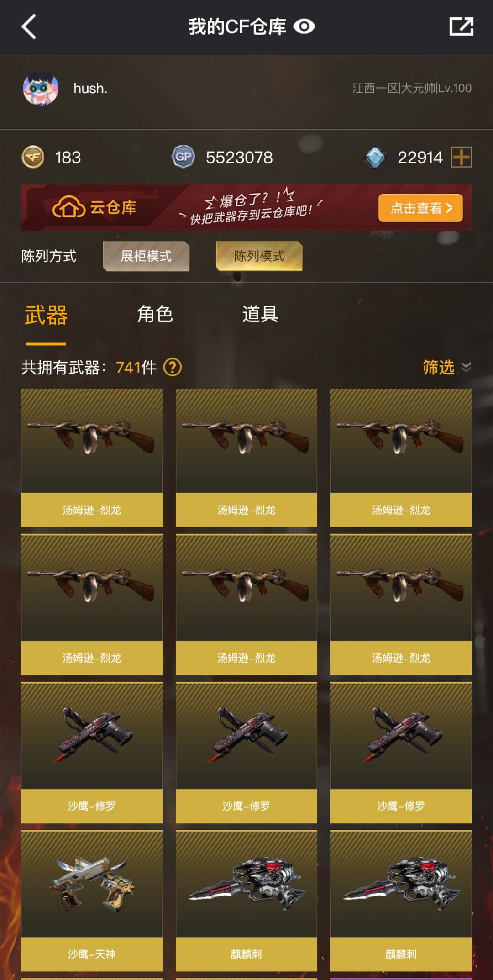This screenshot has width=493, height=980.
Task: Click the chevron beside 筛选
Action: 466,367
